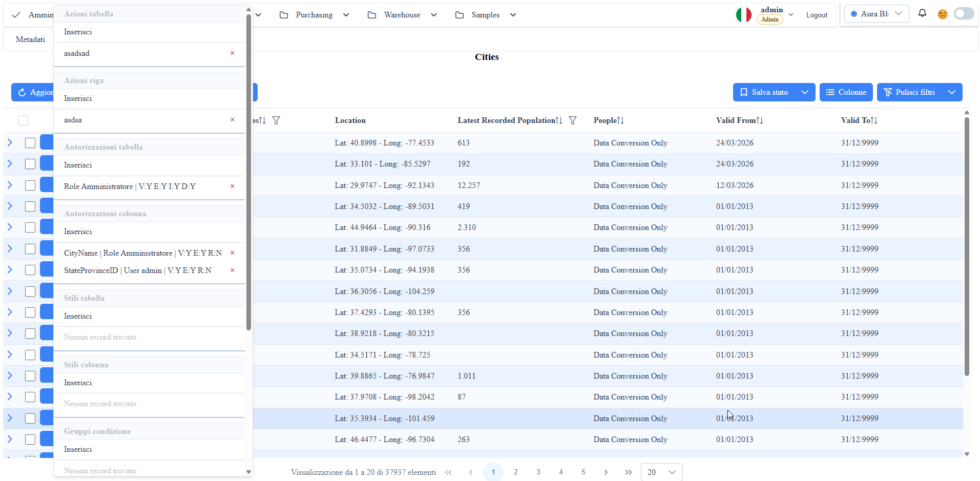Go to the next page

pos(606,472)
